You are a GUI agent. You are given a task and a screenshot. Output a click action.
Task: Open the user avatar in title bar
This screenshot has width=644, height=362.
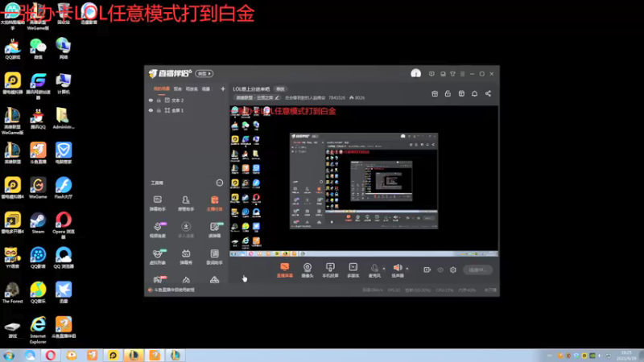[x=415, y=73]
